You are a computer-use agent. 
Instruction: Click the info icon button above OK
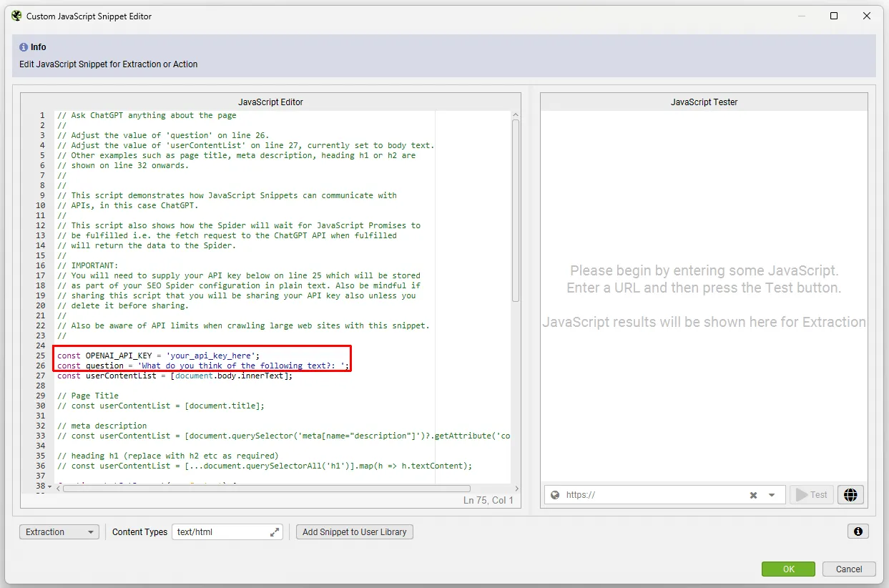(858, 531)
